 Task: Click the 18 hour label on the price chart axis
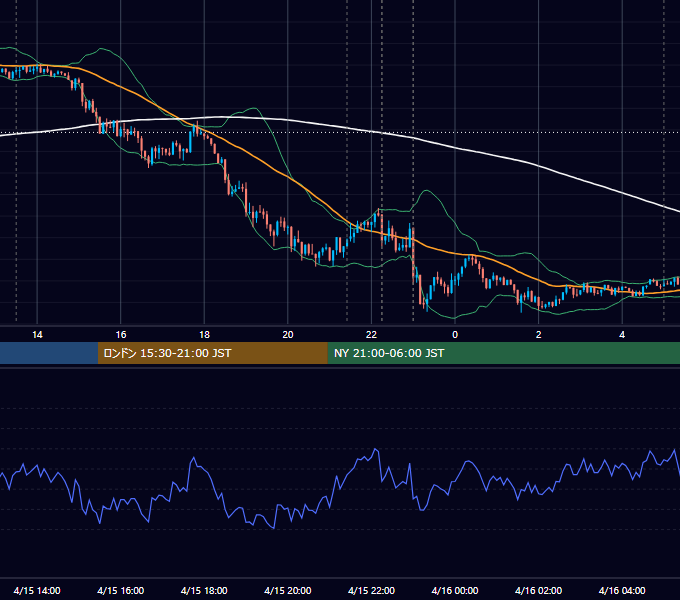[204, 335]
